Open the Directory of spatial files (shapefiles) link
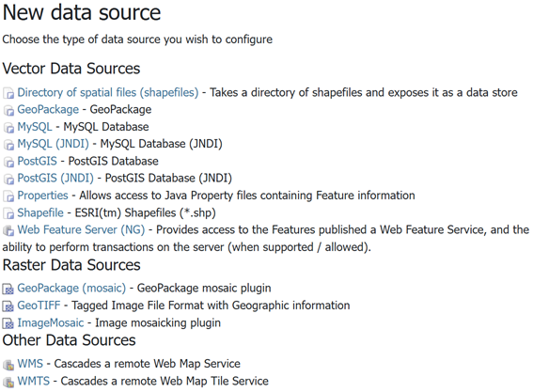Screen dimensions: 533x392 click(x=108, y=92)
